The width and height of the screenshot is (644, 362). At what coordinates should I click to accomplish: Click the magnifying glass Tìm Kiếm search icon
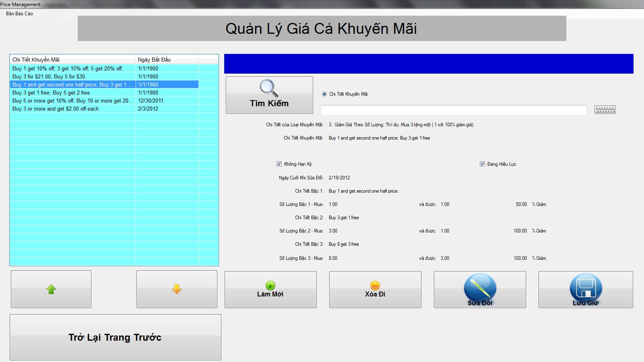click(x=268, y=88)
